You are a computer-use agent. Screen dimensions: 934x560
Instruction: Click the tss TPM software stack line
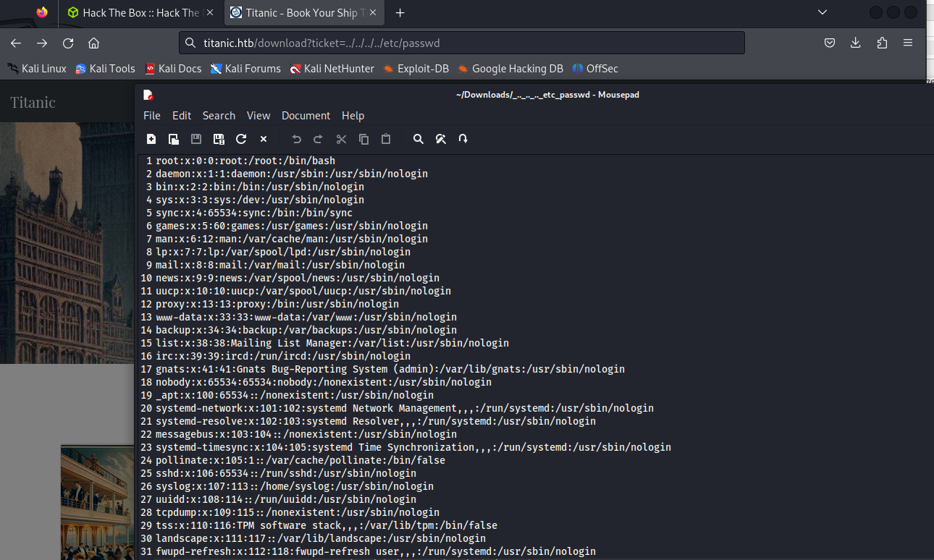click(x=327, y=525)
